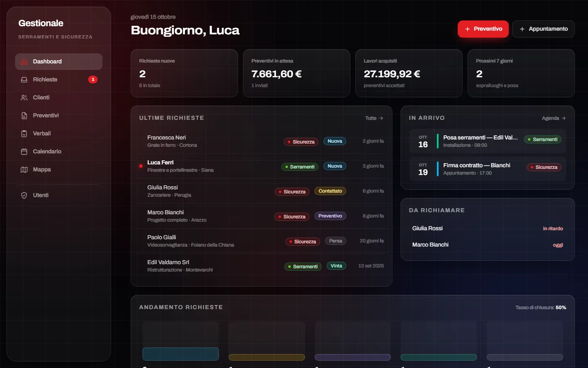Open Francesca Neri request row
The height and width of the screenshot is (368, 588).
click(261, 141)
